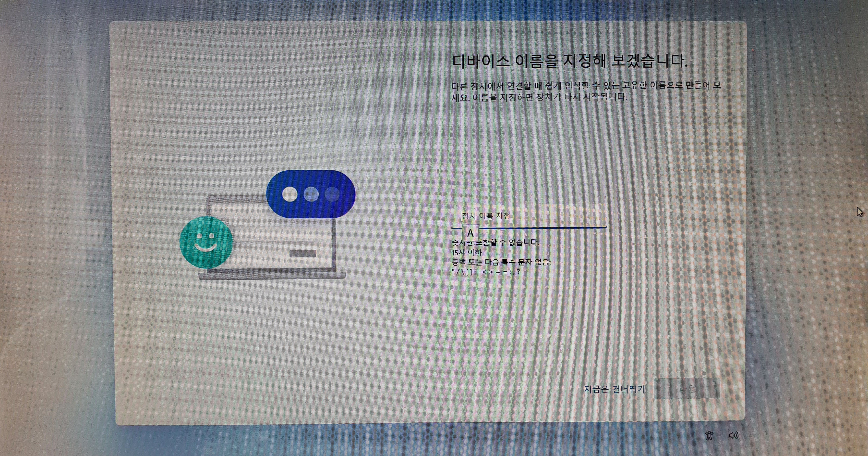Image resolution: width=868 pixels, height=456 pixels.
Task: Click the text 이름을 지정하면 장치가 다시 시작됩니다.
Action: point(550,97)
